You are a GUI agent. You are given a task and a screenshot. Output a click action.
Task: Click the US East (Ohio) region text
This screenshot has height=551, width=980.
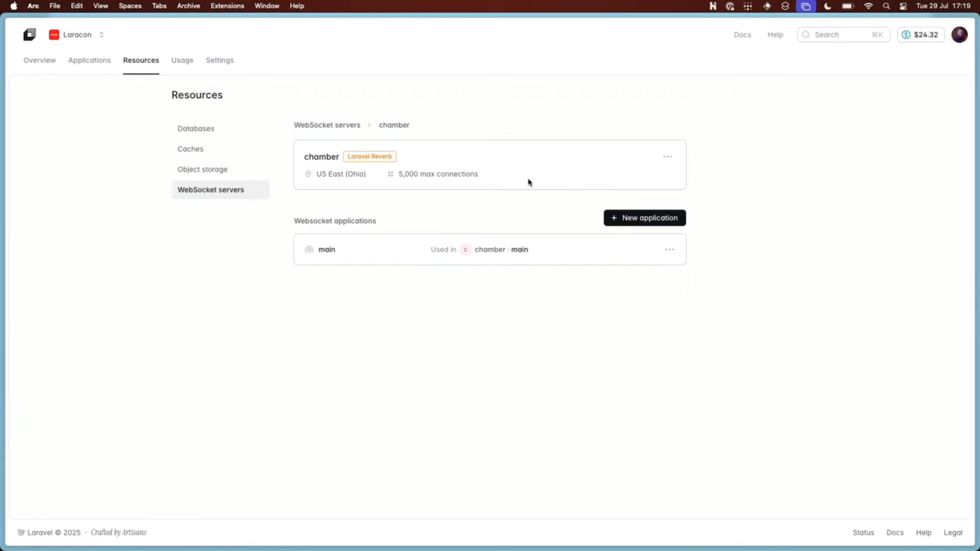(x=341, y=174)
